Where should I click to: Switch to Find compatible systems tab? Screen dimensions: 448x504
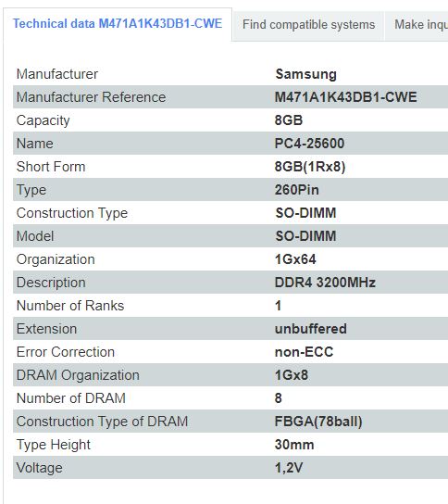coord(308,24)
